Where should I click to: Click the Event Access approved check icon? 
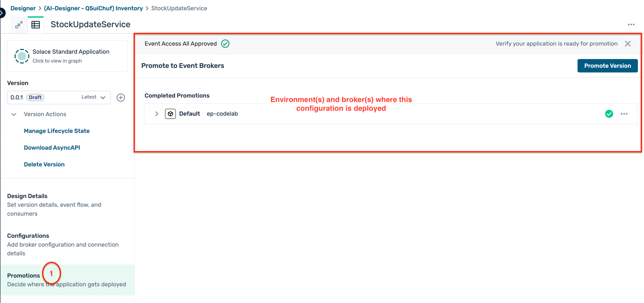[225, 44]
